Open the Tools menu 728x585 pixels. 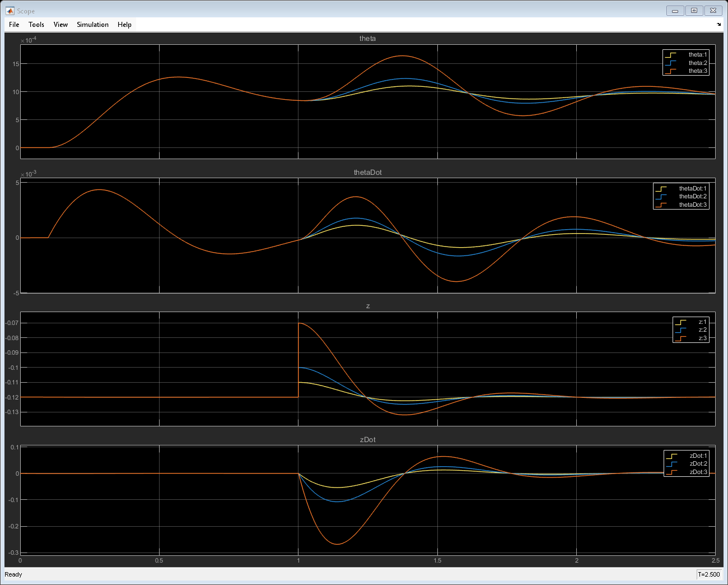(36, 25)
